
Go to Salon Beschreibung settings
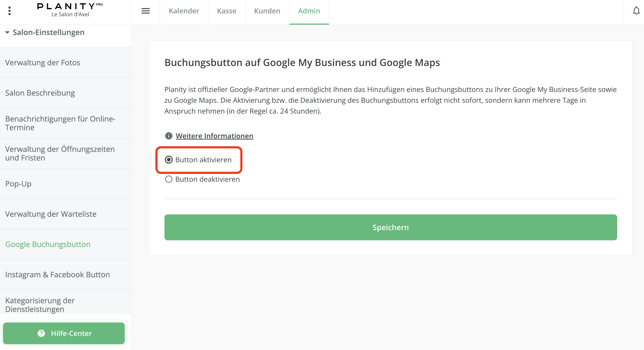point(40,93)
